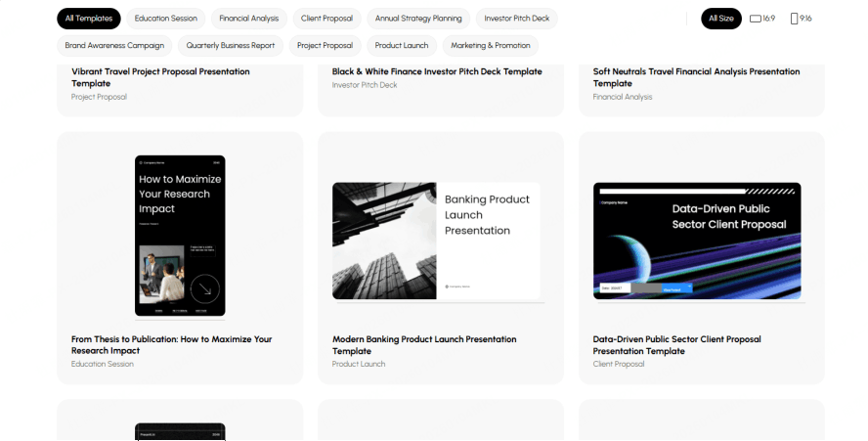Screen dimensions: 868x441
Task: Filter by Project Proposal category
Action: pyautogui.click(x=325, y=46)
